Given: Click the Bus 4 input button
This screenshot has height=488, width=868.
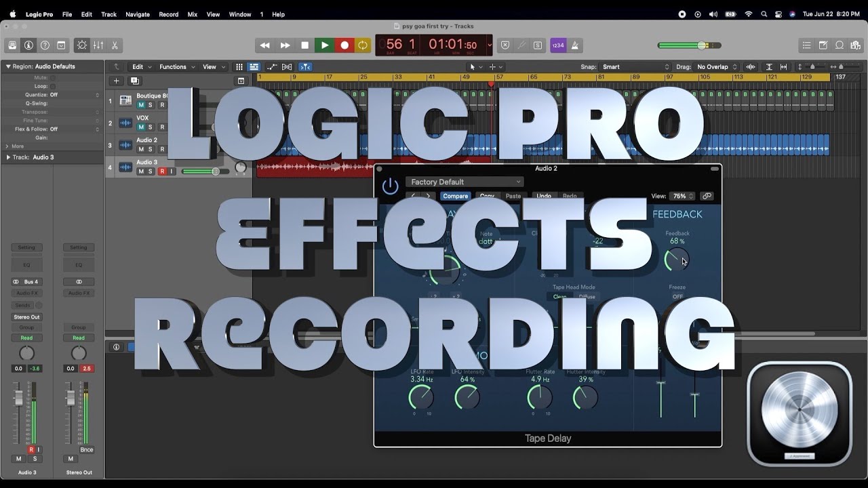Looking at the screenshot, I should coord(26,281).
